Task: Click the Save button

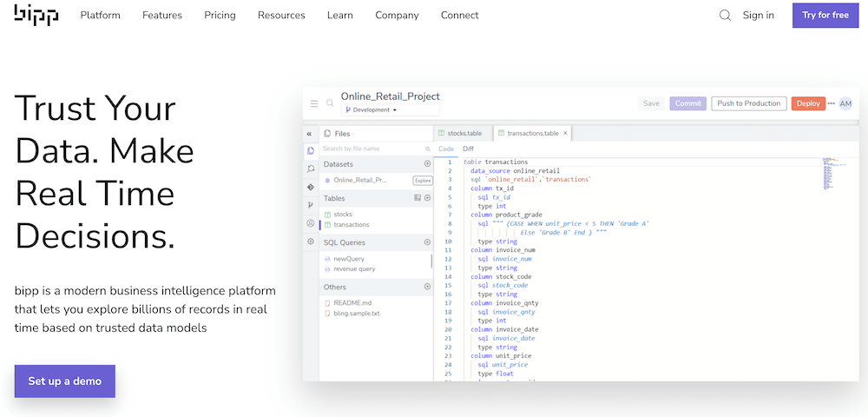Action: pyautogui.click(x=651, y=103)
